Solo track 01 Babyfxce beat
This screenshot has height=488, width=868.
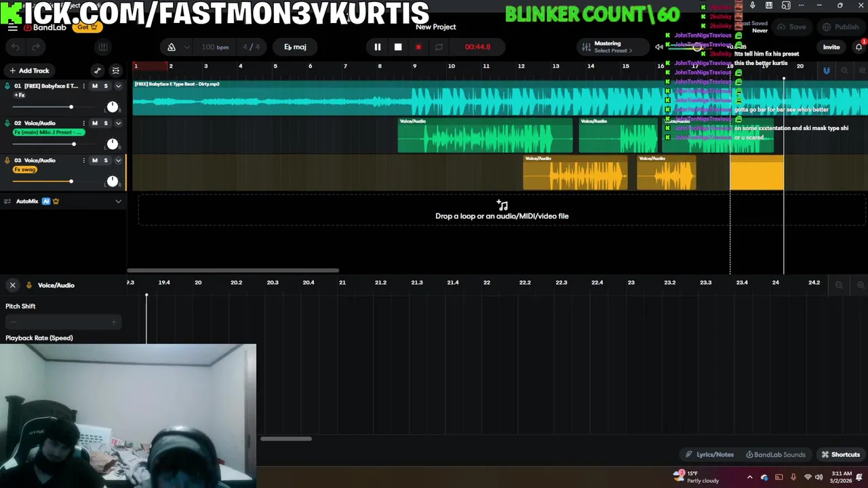click(x=106, y=86)
